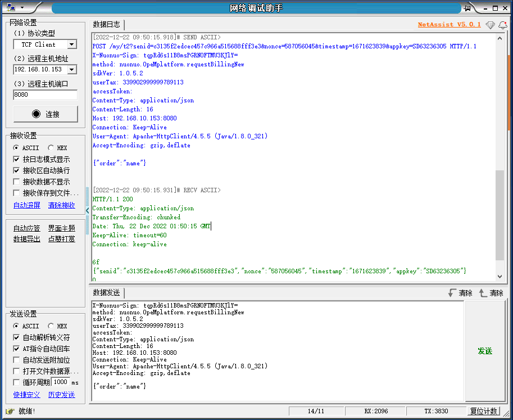Click the 复位计数 reset counter button
513x420 pixels.
coord(484,411)
